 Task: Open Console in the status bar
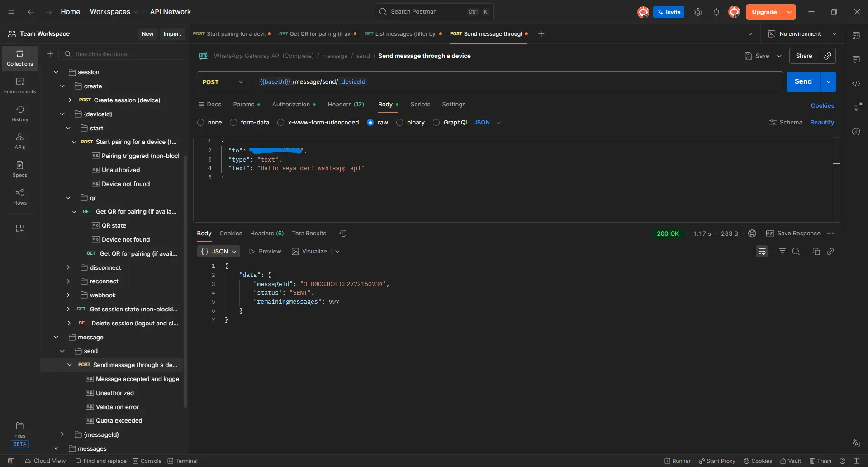click(147, 461)
